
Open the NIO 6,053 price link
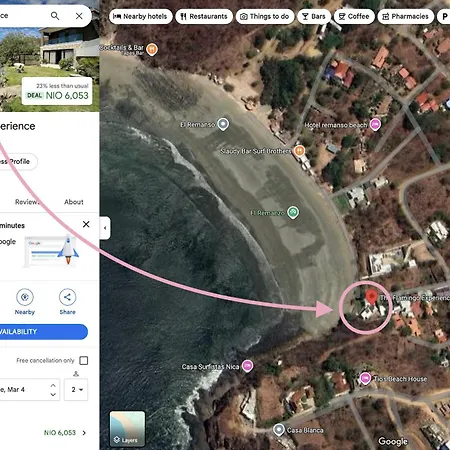coord(60,432)
